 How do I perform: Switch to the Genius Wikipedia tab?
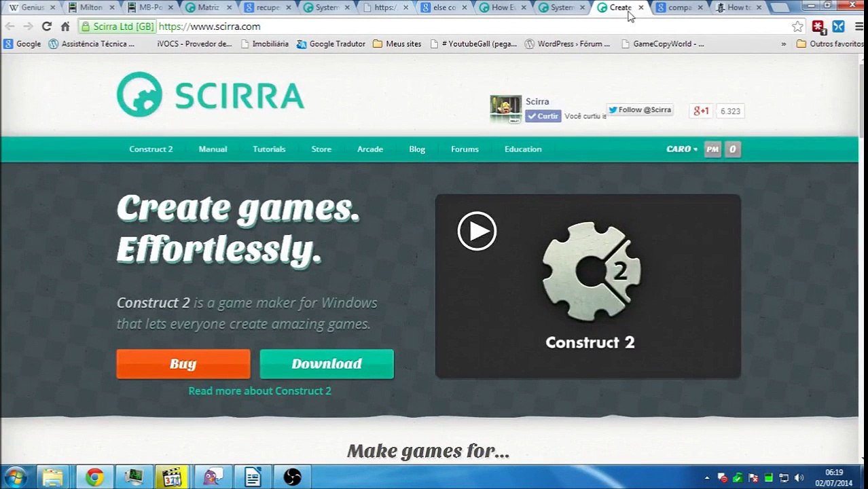click(x=31, y=7)
